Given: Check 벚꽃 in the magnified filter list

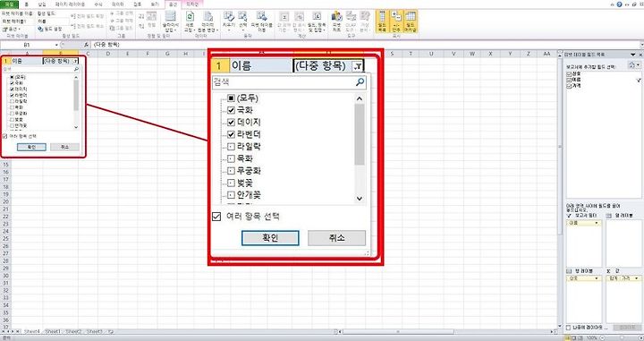Looking at the screenshot, I should click(x=231, y=183).
